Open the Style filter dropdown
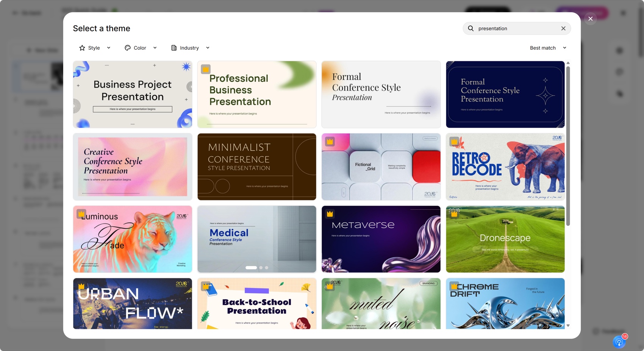Image resolution: width=644 pixels, height=351 pixels. coord(95,48)
